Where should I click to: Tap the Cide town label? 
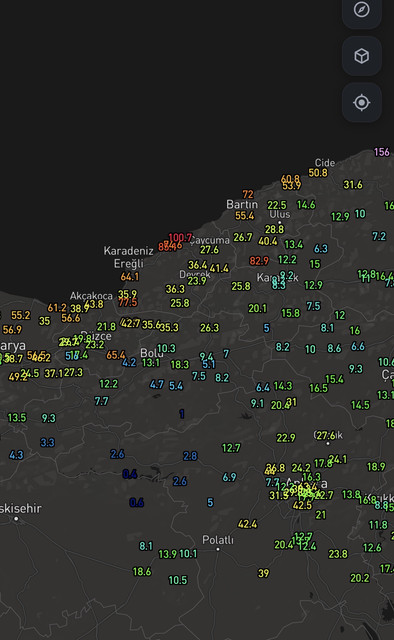point(325,162)
